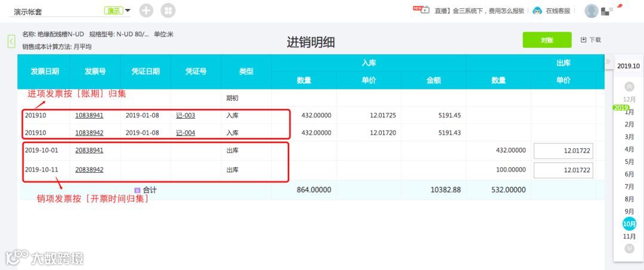Click the 发票日期 column header
Viewport: 644px width, 270px height.
pyautogui.click(x=45, y=72)
